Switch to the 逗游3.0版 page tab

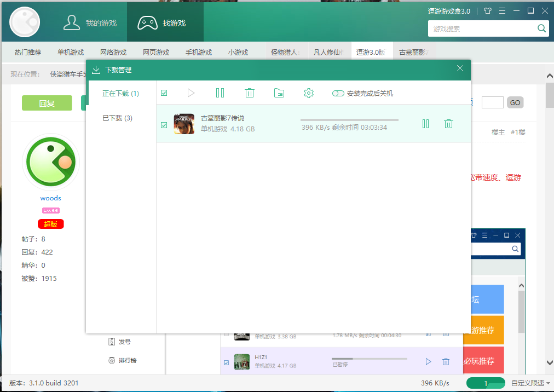pos(372,53)
